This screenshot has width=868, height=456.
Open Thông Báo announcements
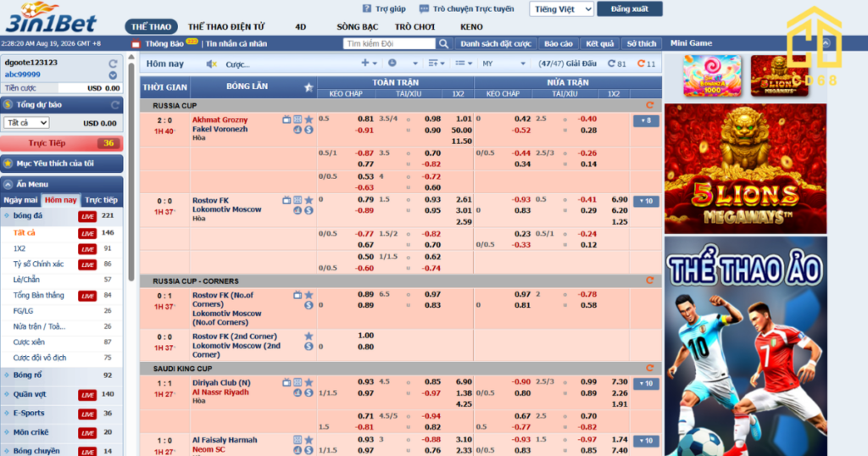(x=164, y=44)
